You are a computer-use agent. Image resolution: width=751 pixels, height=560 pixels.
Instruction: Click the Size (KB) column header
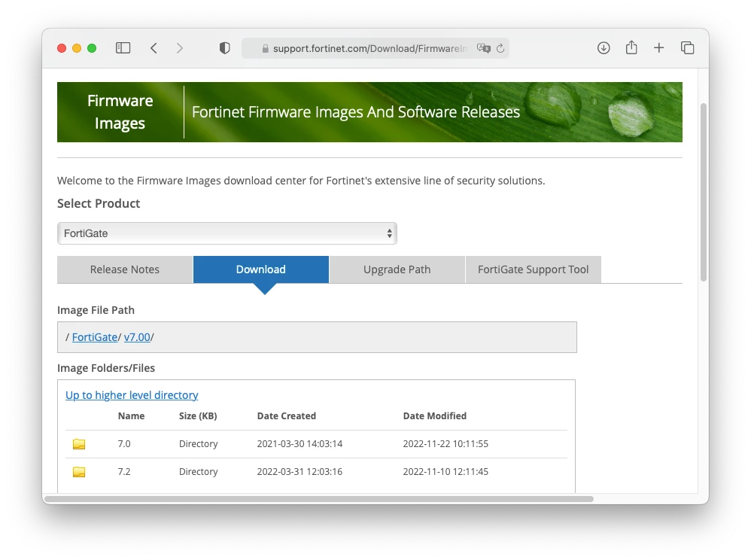tap(198, 415)
